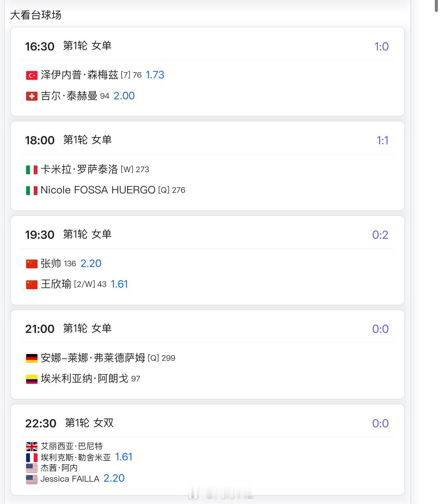Click the Swiss flag beside 吉尔·泰赫曼
Screen dimensions: 441x504
32,96
